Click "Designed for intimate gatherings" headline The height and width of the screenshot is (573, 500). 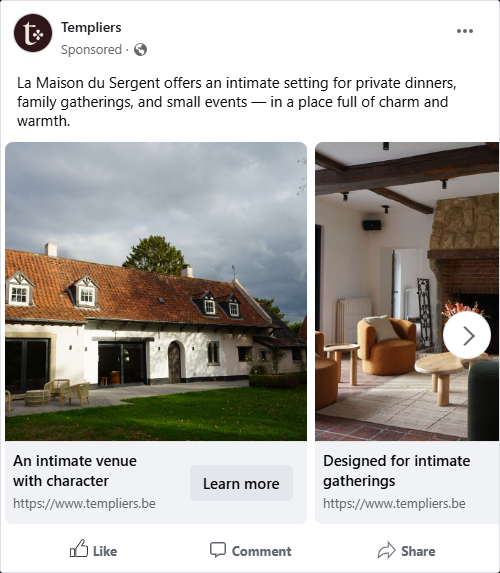pyautogui.click(x=397, y=471)
